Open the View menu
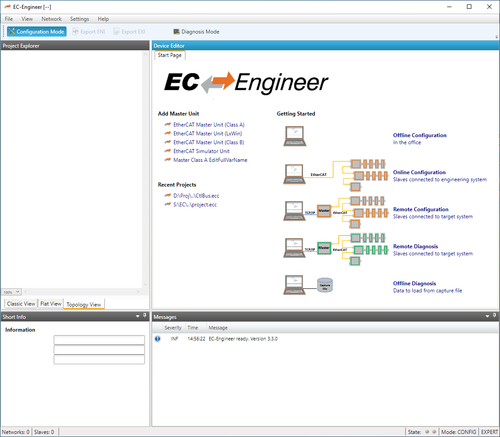Screen dimensions: 500x437 tap(27, 19)
